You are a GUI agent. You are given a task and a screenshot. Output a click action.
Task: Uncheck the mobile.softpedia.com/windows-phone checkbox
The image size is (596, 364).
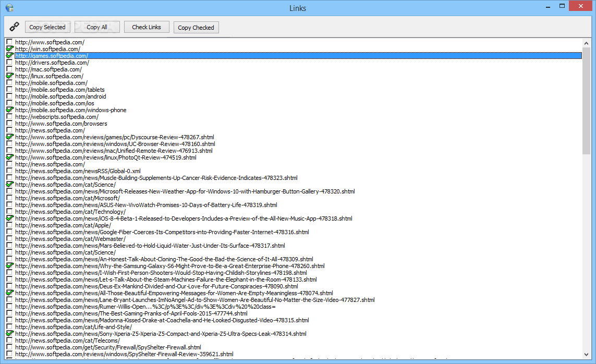9,110
